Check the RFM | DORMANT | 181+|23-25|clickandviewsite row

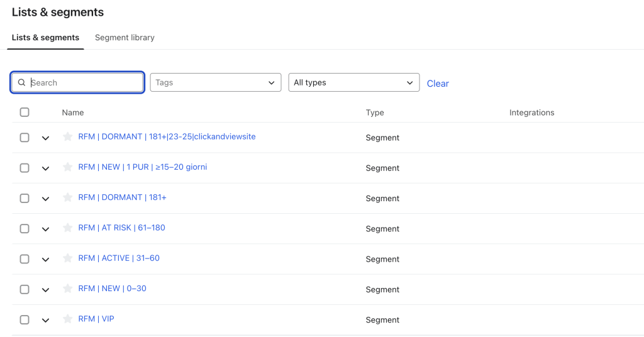coord(25,138)
